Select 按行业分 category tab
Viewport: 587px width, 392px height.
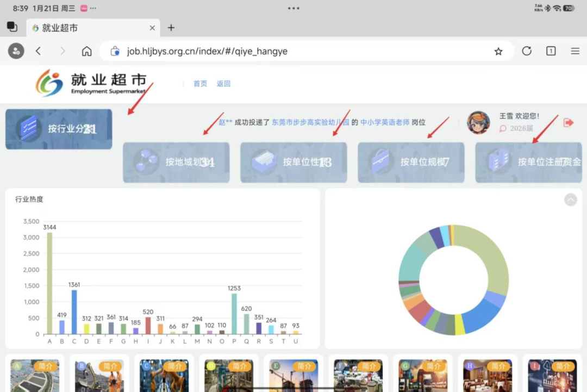59,129
